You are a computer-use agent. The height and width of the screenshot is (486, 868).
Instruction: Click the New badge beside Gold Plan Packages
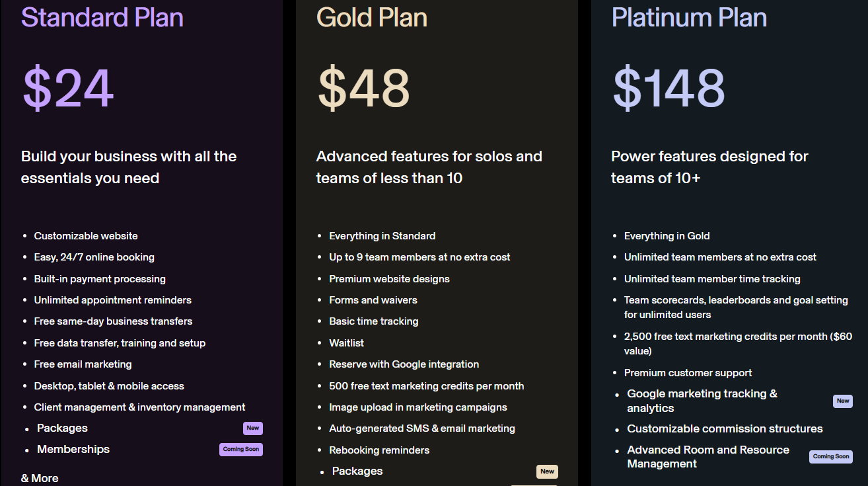click(547, 471)
